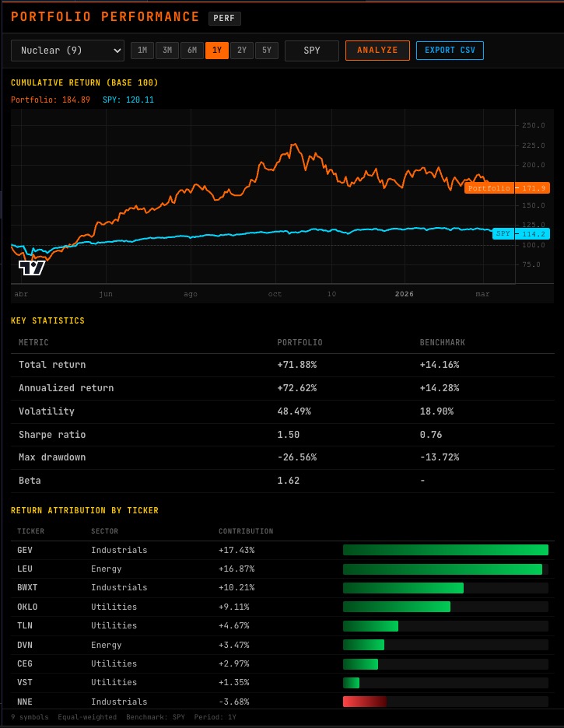564x728 pixels.
Task: Click the 9 symbols status text
Action: [30, 717]
